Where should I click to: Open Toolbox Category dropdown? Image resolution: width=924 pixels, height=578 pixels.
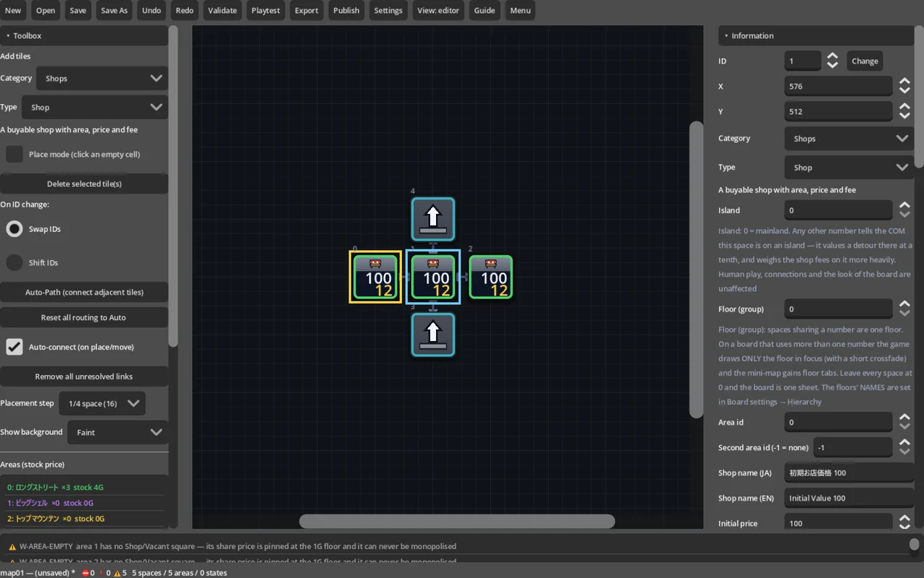(x=103, y=78)
